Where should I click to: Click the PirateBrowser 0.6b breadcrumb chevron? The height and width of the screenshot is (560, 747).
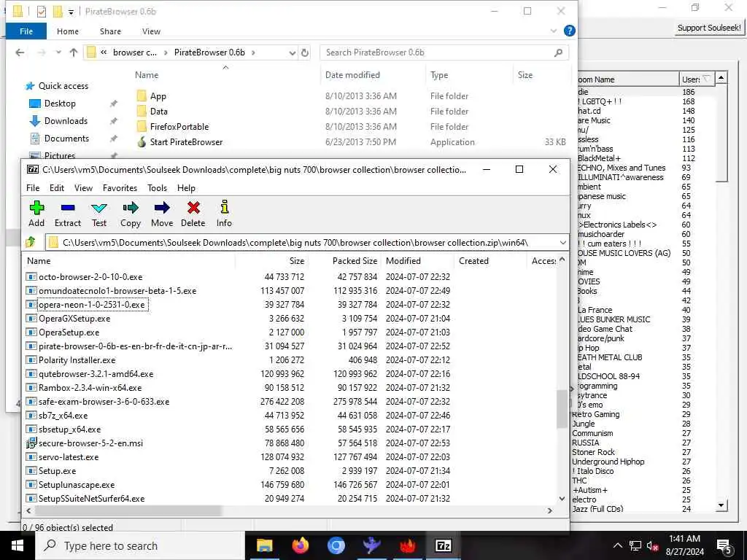253,52
